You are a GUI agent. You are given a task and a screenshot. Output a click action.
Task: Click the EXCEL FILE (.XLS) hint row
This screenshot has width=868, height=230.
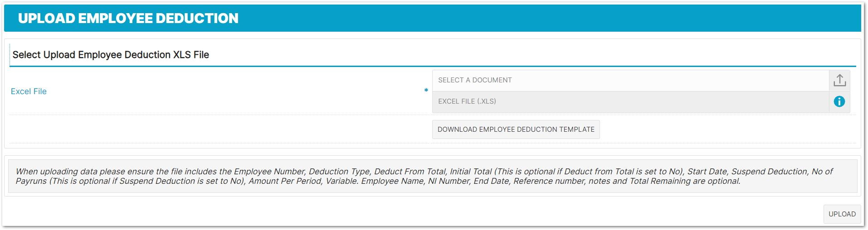(631, 101)
